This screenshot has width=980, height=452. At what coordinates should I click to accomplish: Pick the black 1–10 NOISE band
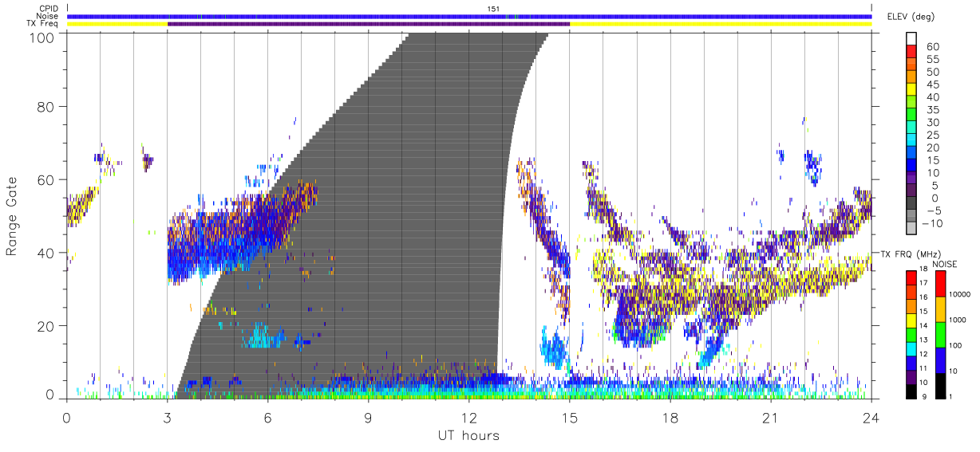click(939, 386)
